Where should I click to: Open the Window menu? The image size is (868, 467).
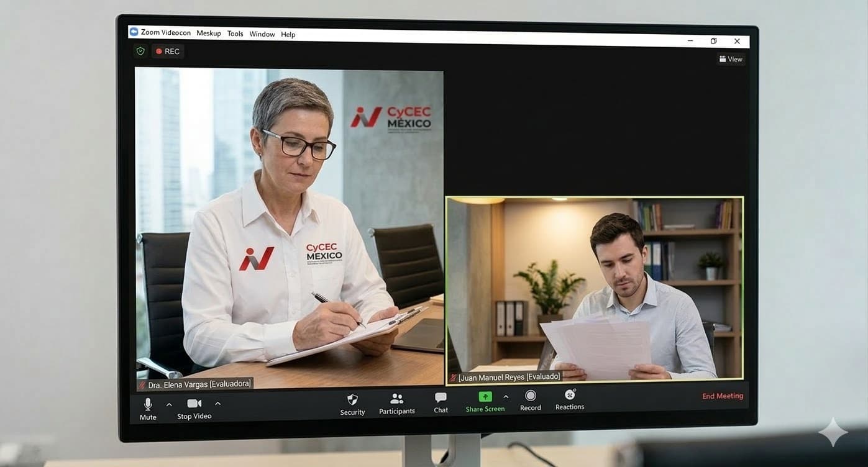[262, 34]
